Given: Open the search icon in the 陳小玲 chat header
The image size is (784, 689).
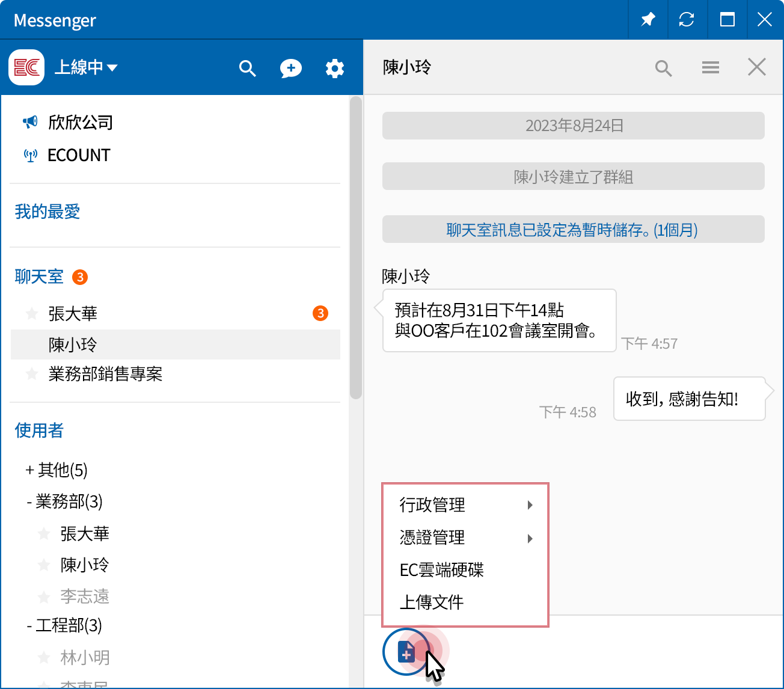Looking at the screenshot, I should [x=663, y=67].
